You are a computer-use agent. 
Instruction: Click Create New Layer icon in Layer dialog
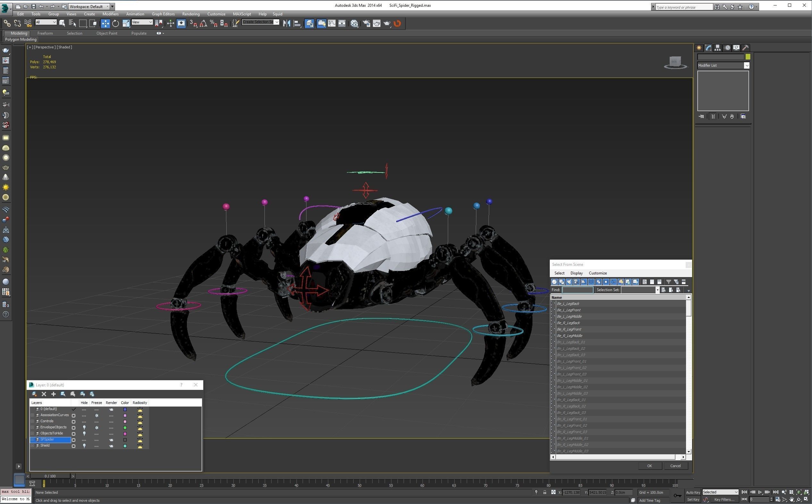(34, 394)
